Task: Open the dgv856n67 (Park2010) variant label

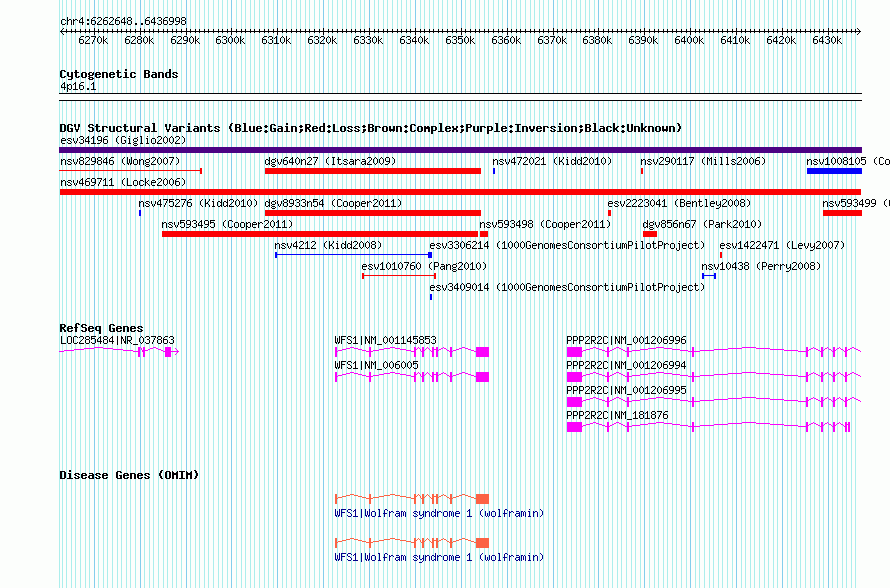Action: pos(702,224)
